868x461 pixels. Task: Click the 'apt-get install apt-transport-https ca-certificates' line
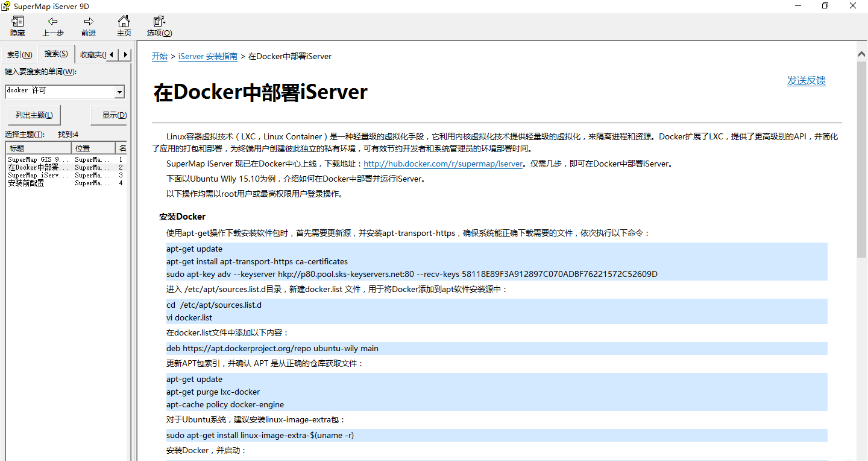(x=257, y=261)
